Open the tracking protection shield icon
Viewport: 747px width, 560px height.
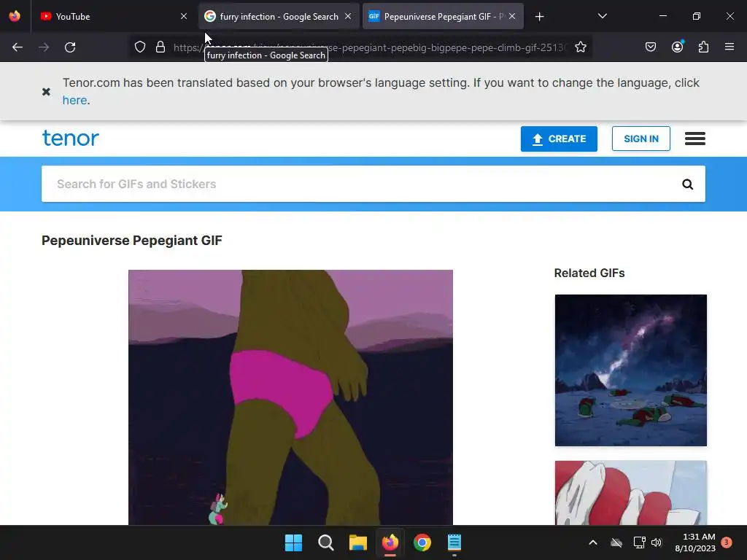139,47
